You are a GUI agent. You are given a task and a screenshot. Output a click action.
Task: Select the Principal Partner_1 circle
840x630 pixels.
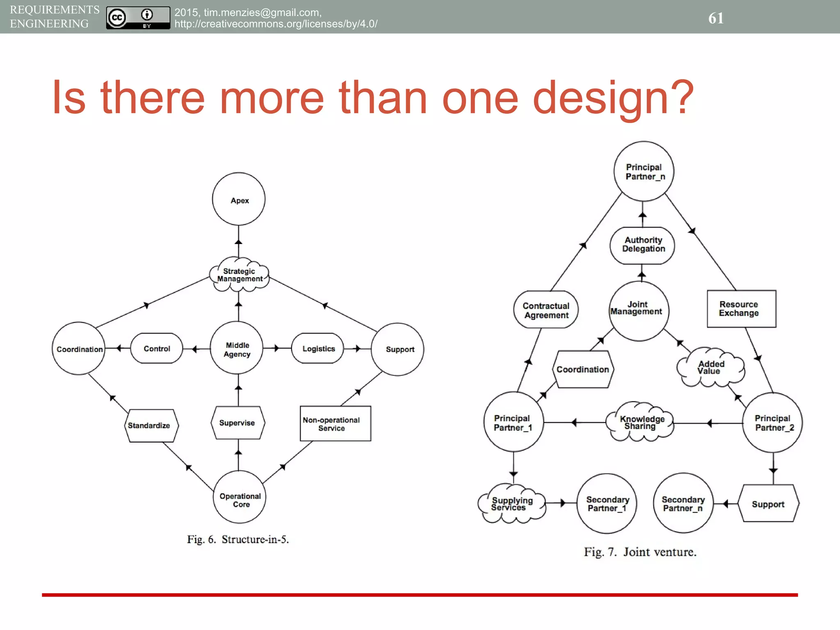point(514,422)
